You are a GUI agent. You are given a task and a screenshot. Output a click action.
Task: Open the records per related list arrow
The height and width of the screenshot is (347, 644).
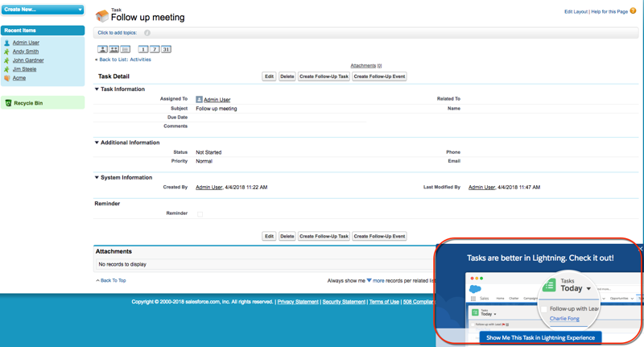[369, 280]
